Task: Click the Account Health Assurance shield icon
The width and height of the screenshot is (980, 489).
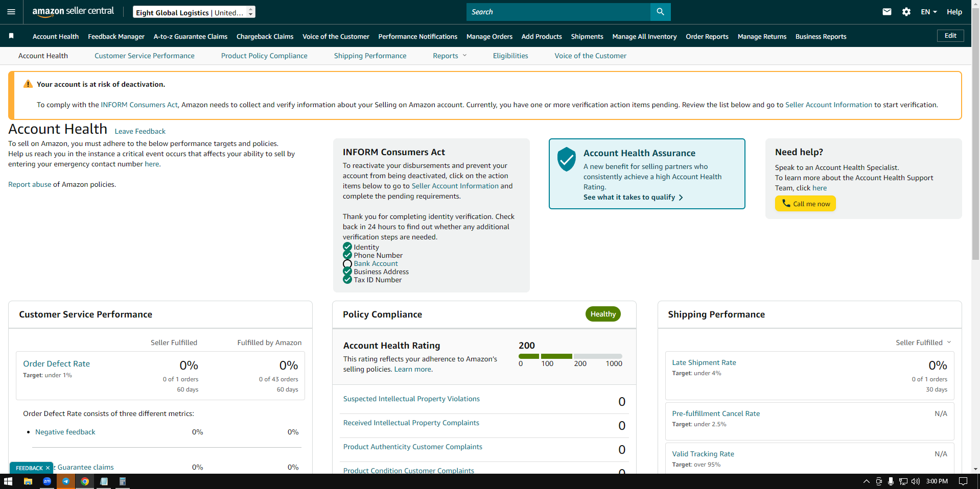Action: [x=567, y=159]
